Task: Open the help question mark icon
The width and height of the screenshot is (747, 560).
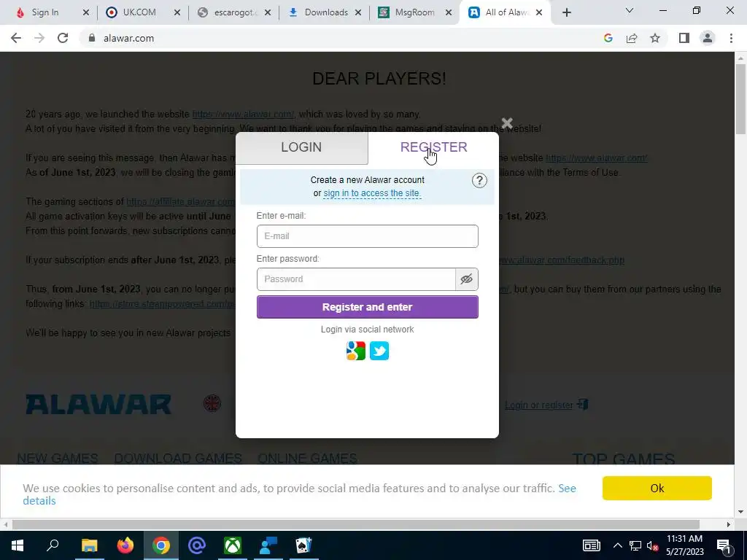Action: coord(479,181)
